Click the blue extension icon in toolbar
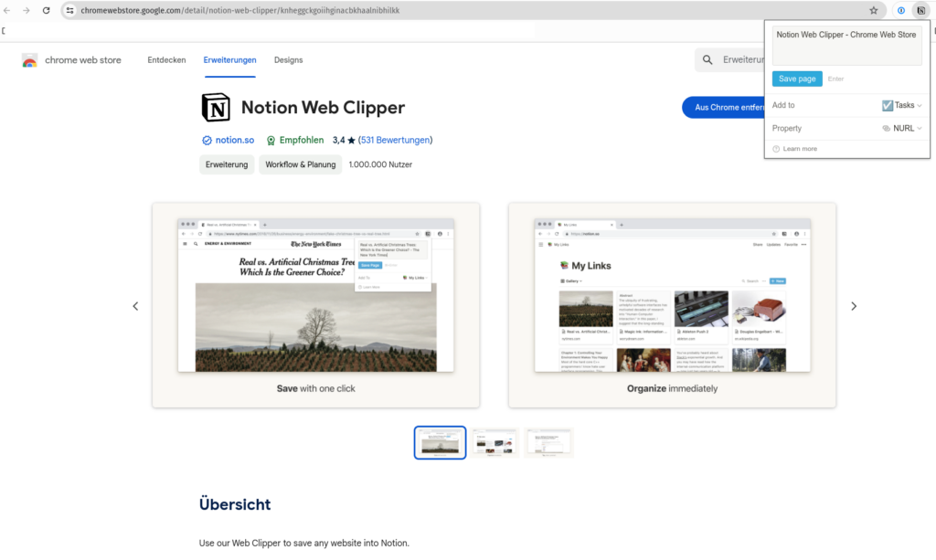Screen dimensions: 936x560 coord(901,10)
